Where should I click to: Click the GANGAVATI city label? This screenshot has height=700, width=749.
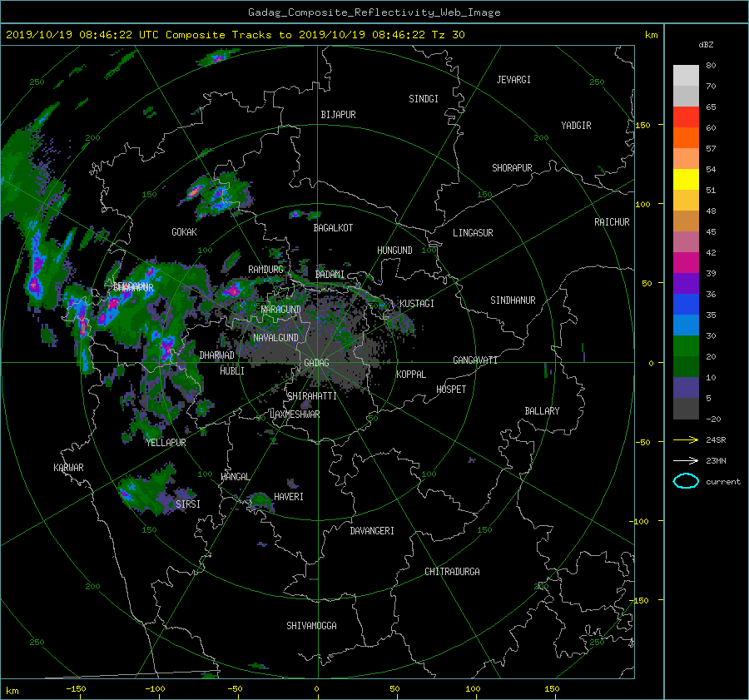click(475, 360)
